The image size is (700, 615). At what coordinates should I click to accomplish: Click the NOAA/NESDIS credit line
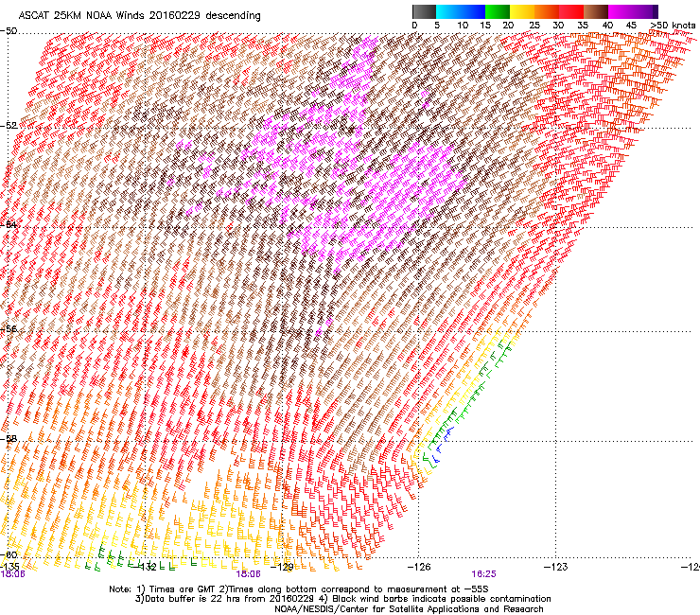(x=409, y=608)
